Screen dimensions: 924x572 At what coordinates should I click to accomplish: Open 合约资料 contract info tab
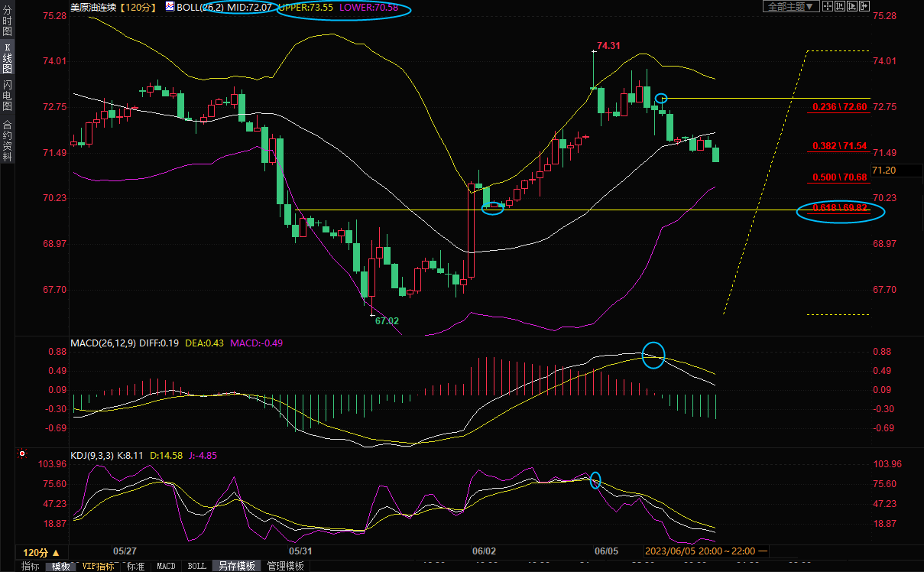click(x=7, y=141)
